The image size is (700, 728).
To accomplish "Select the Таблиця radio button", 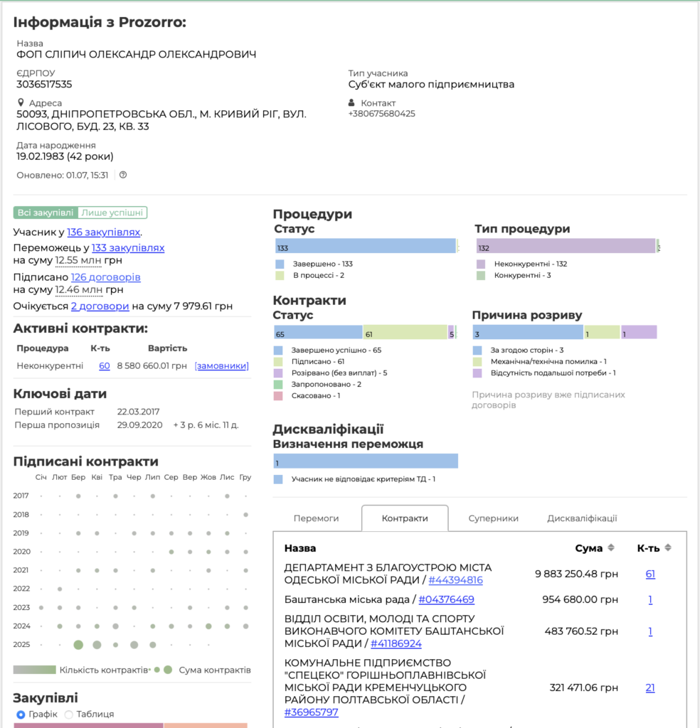I will [x=69, y=714].
